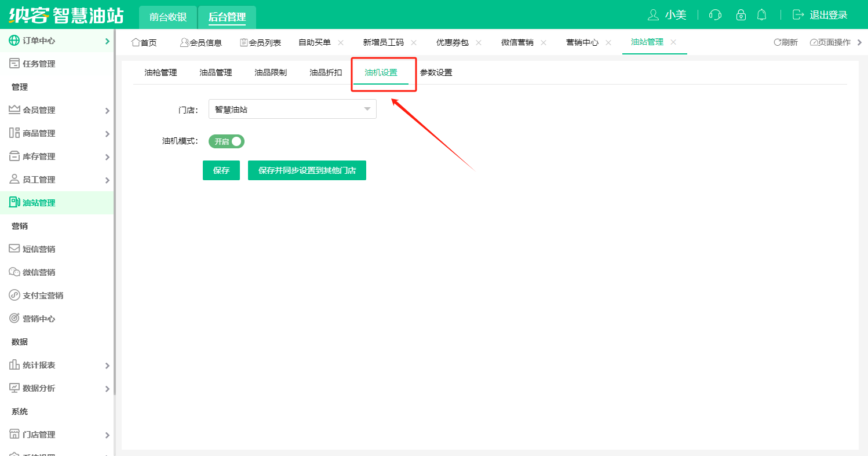The image size is (868, 456).
Task: Open the 门店 dropdown showing 智慧油站
Action: (x=292, y=109)
